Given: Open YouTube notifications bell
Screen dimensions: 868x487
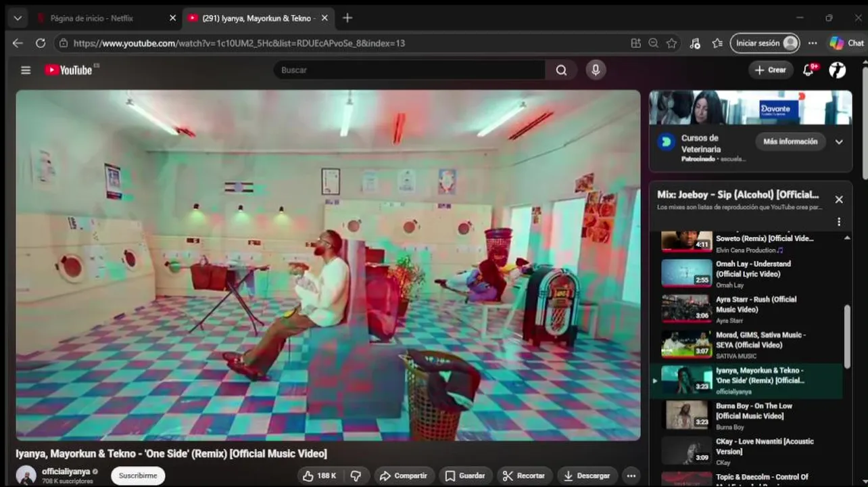Looking at the screenshot, I should pyautogui.click(x=808, y=70).
